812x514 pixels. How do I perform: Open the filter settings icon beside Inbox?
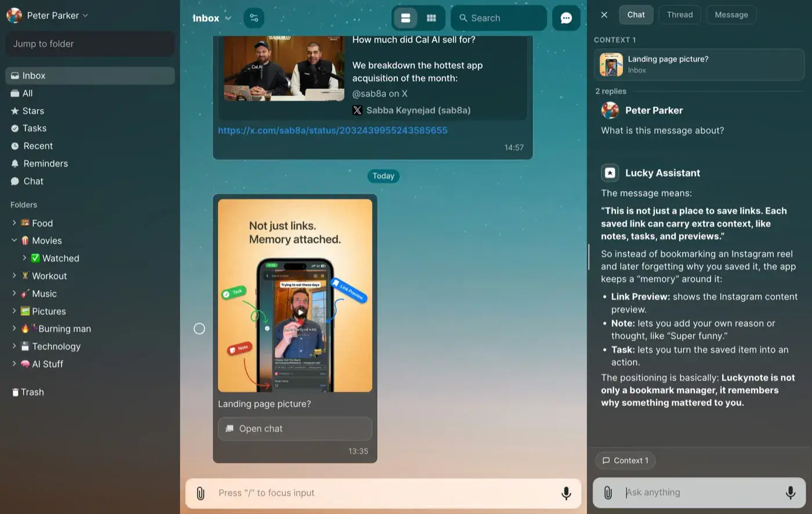pos(254,18)
